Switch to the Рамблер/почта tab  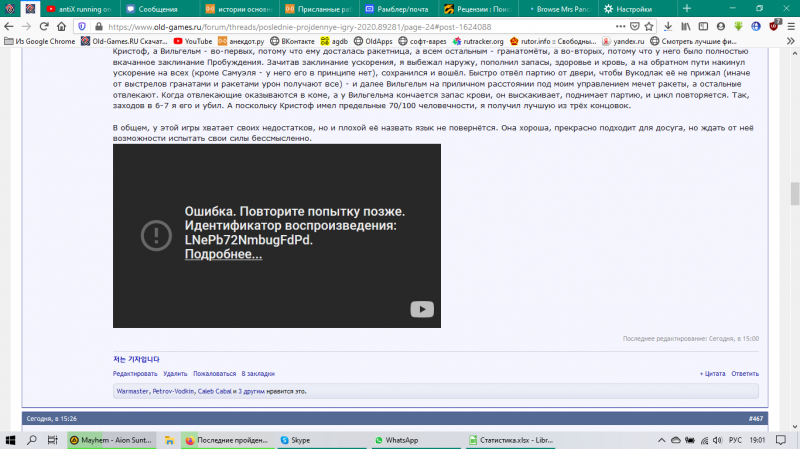point(398,9)
